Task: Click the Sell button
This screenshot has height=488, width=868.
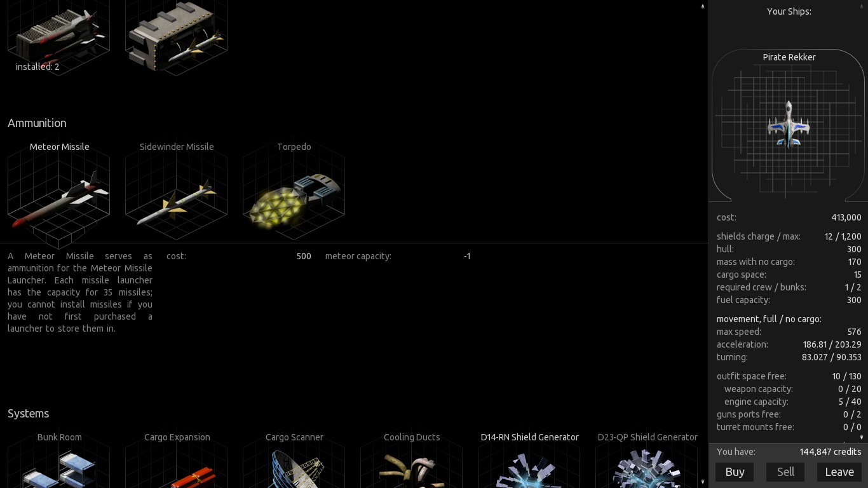Action: 785,471
